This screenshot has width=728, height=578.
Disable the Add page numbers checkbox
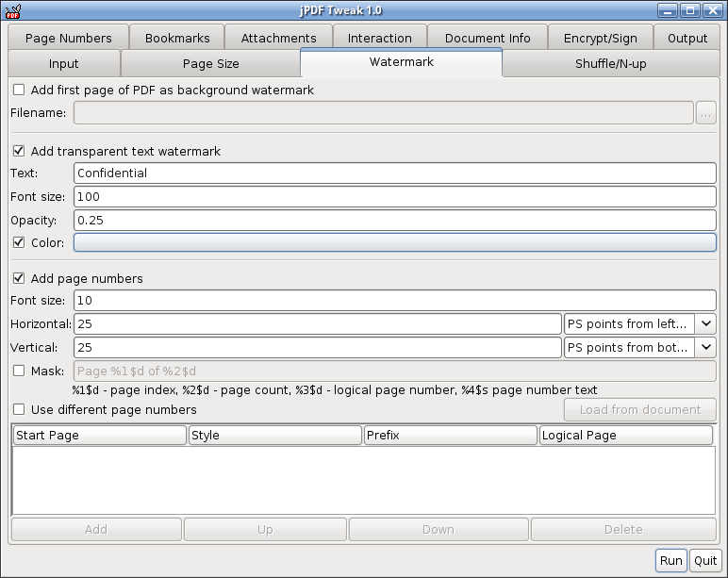(x=19, y=278)
